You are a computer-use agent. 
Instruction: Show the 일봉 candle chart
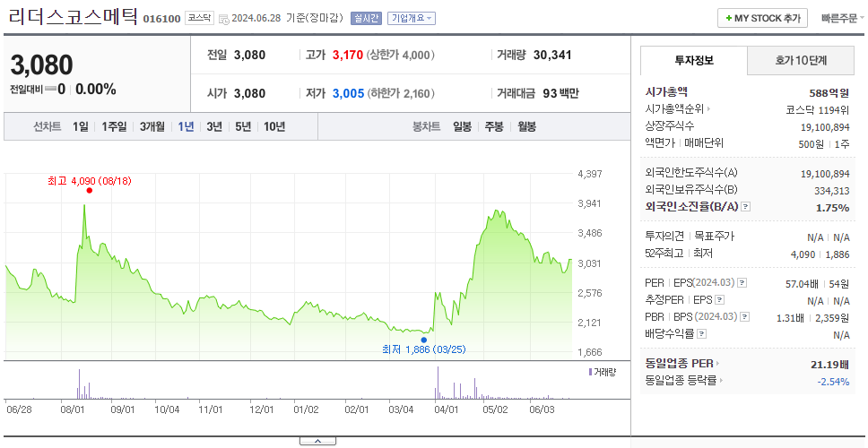click(462, 126)
